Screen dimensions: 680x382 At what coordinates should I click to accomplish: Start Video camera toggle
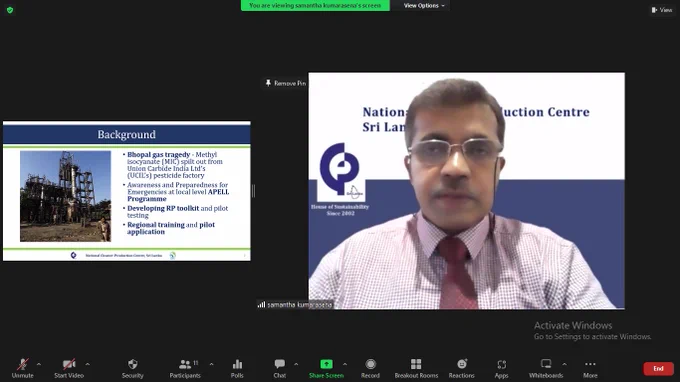click(69, 369)
